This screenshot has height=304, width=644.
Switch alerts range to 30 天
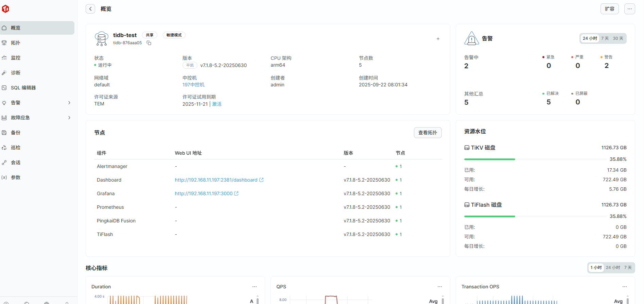(x=618, y=38)
